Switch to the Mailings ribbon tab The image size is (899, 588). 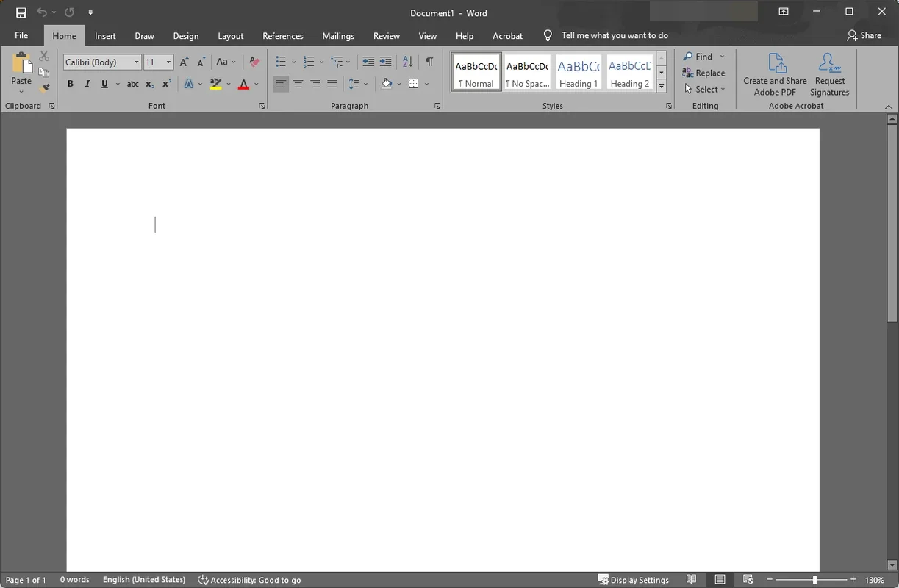point(338,35)
